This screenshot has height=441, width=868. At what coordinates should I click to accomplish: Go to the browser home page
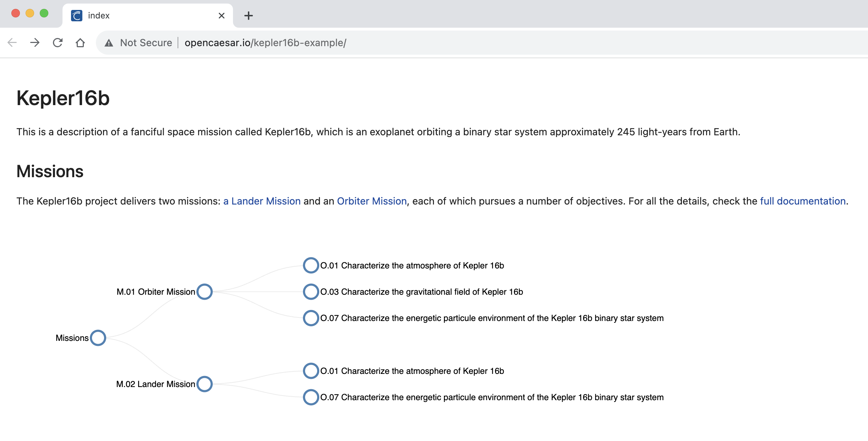[80, 43]
